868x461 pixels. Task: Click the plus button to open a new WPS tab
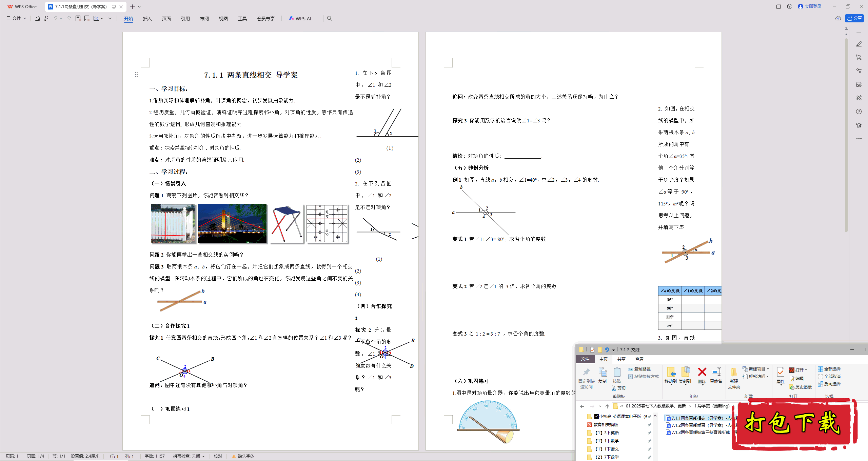click(x=132, y=7)
